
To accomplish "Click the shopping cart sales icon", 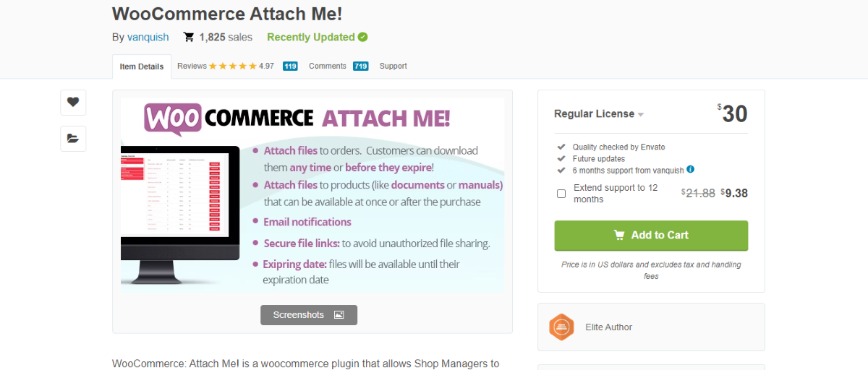I will coord(189,37).
